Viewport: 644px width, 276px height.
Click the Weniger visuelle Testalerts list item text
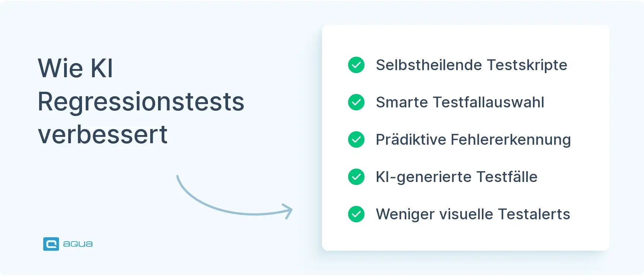tap(473, 214)
